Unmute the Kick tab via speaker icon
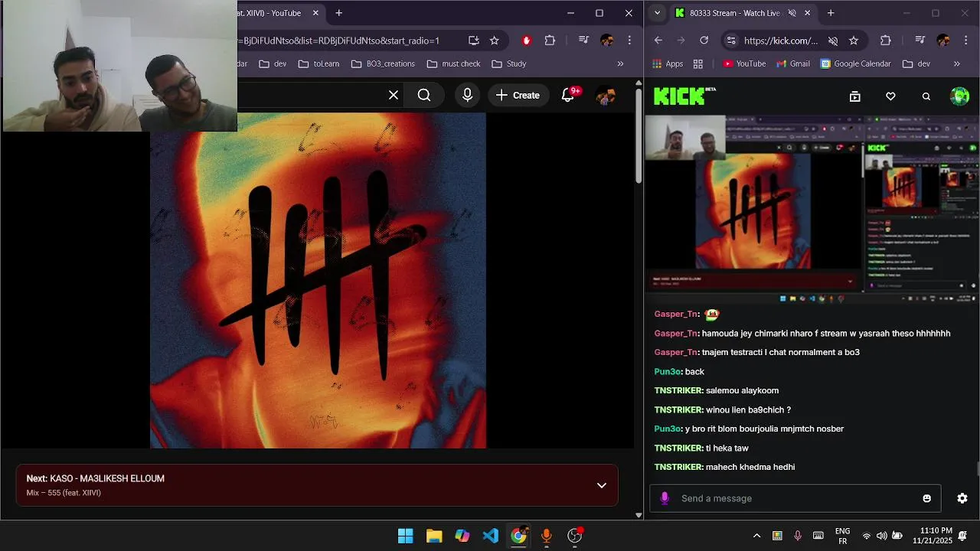 (792, 13)
